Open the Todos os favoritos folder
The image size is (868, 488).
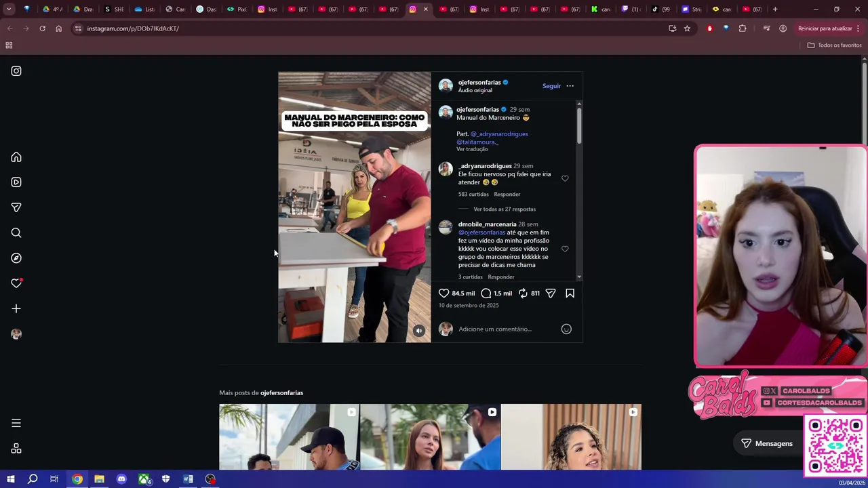[x=834, y=45]
